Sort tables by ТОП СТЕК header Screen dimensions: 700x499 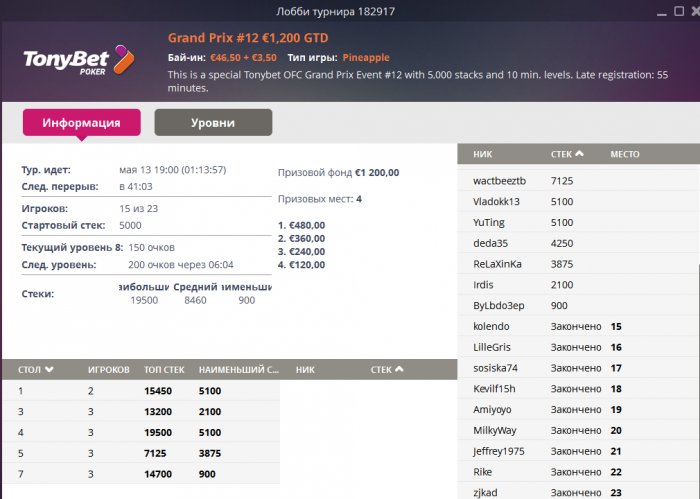point(164,369)
